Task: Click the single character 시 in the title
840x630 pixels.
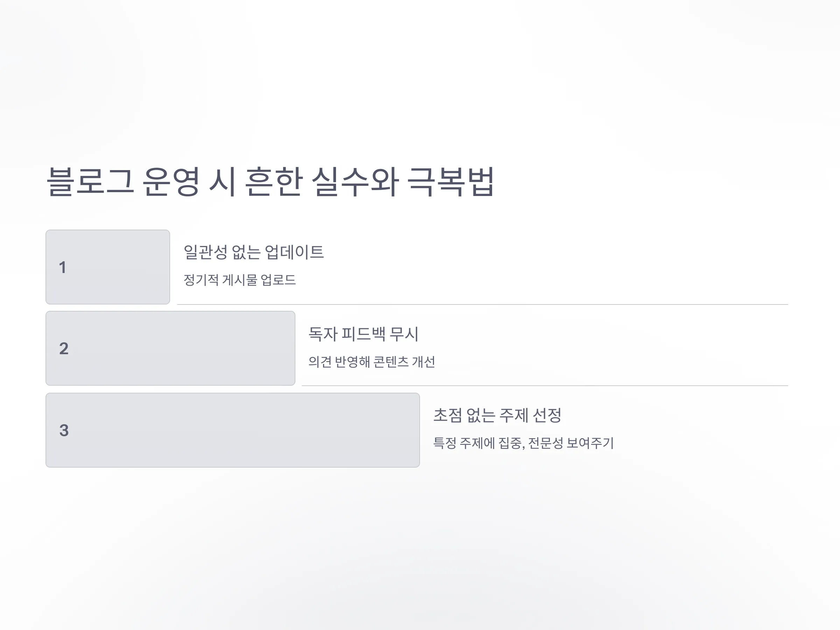Action: (223, 182)
